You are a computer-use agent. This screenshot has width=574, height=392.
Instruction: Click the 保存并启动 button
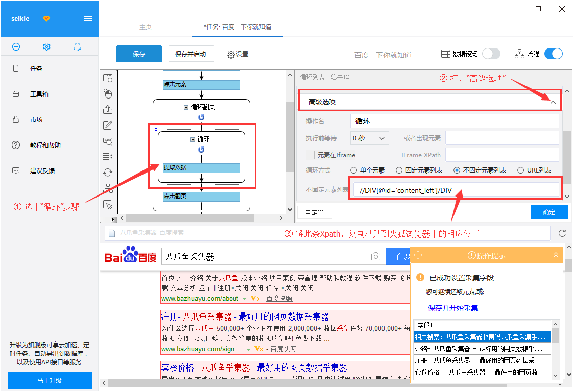(191, 54)
